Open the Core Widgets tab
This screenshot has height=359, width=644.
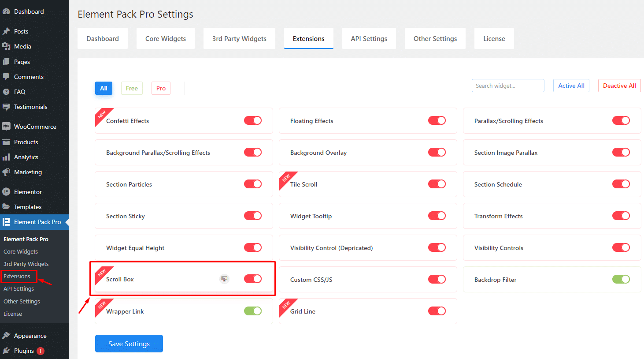pyautogui.click(x=166, y=38)
